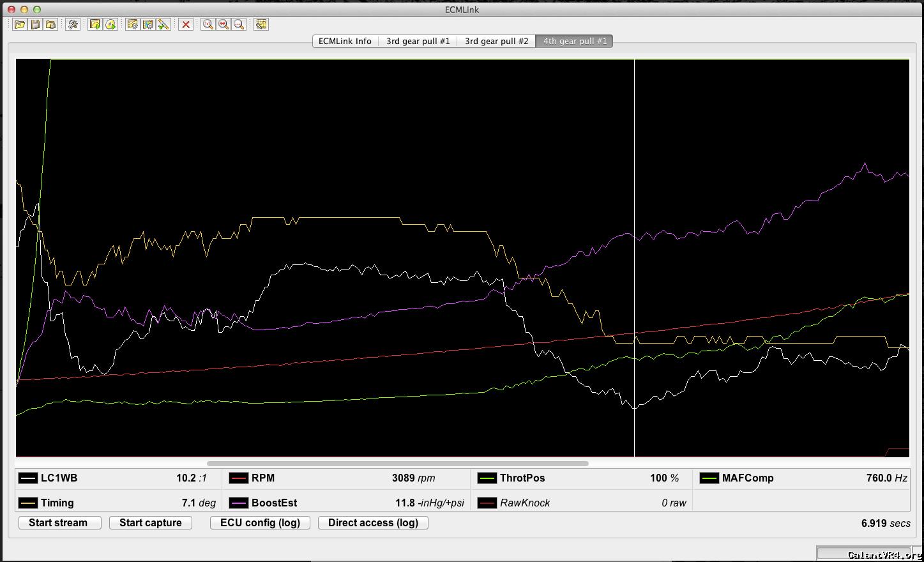Switch to the ECMLink Info tab
Image resolution: width=924 pixels, height=562 pixels.
pyautogui.click(x=345, y=41)
